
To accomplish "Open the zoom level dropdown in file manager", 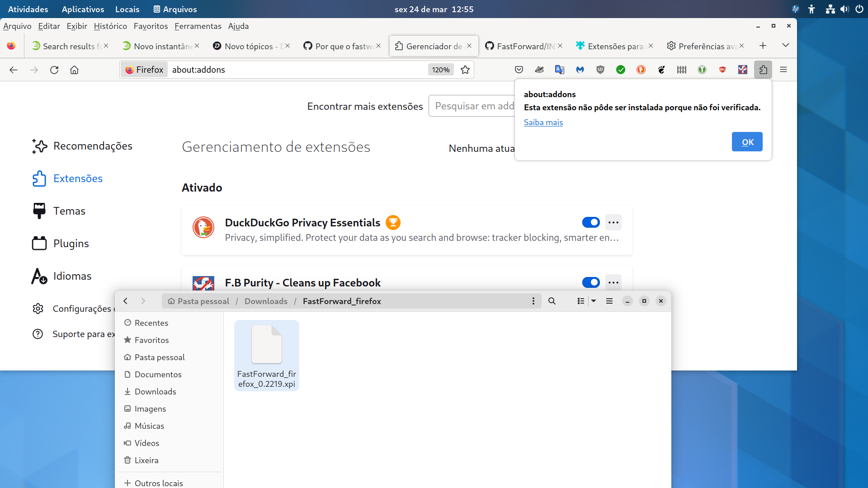I will pyautogui.click(x=594, y=301).
